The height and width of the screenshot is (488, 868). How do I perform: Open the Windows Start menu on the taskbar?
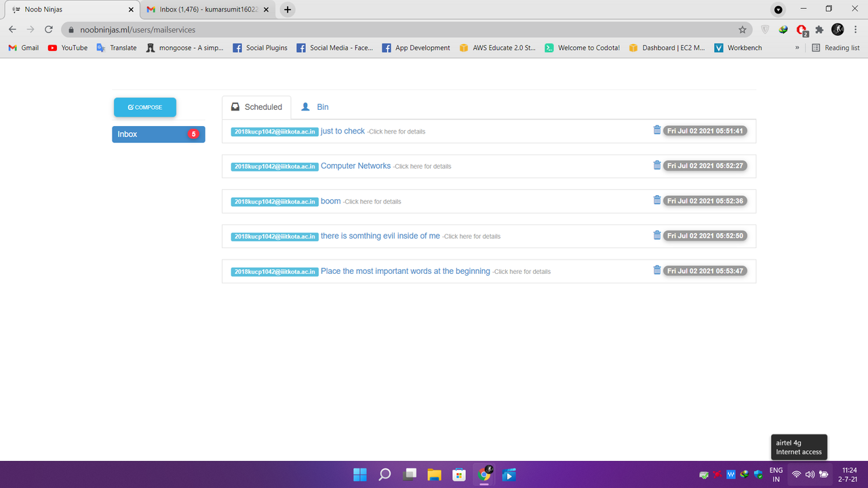tap(359, 474)
